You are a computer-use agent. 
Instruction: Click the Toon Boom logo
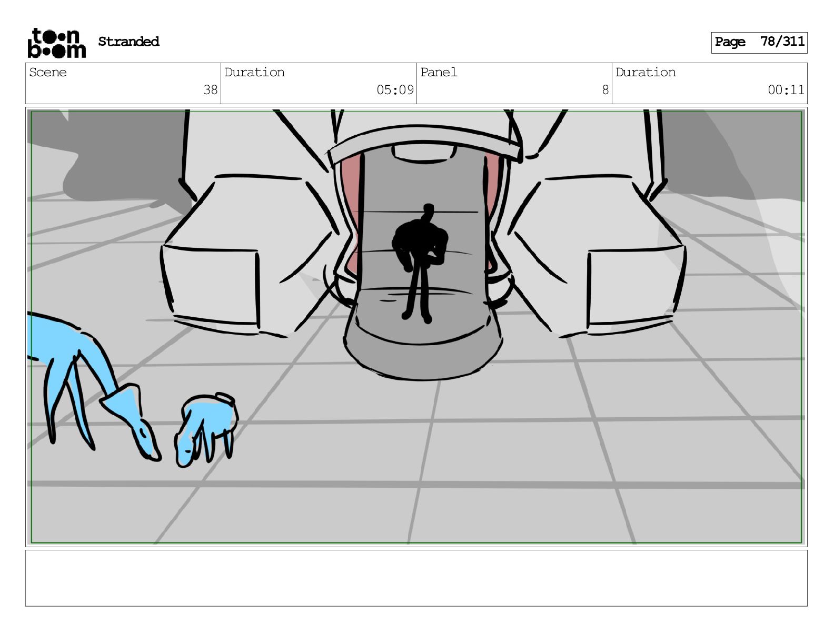(x=56, y=43)
